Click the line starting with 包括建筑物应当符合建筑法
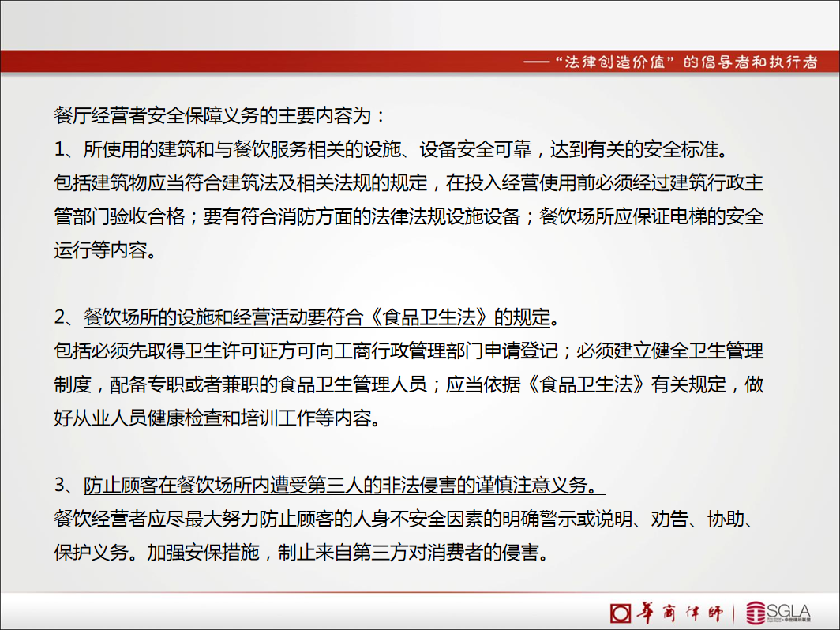 pos(409,182)
